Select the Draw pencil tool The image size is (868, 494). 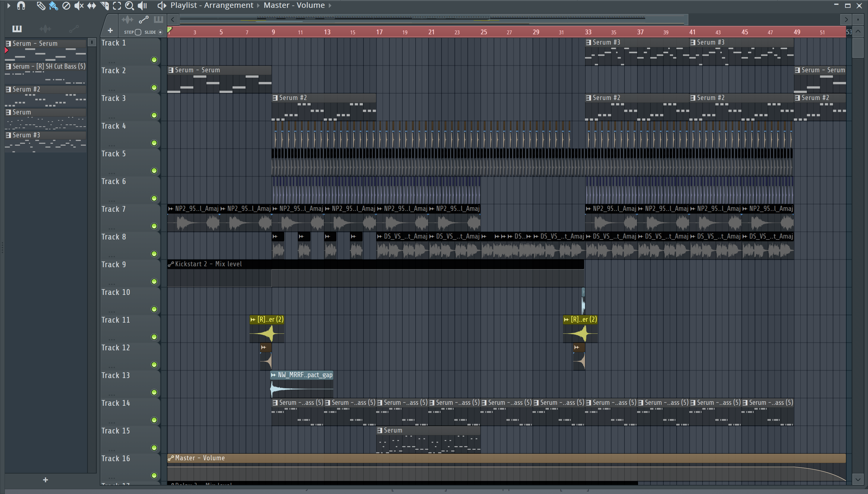(41, 5)
